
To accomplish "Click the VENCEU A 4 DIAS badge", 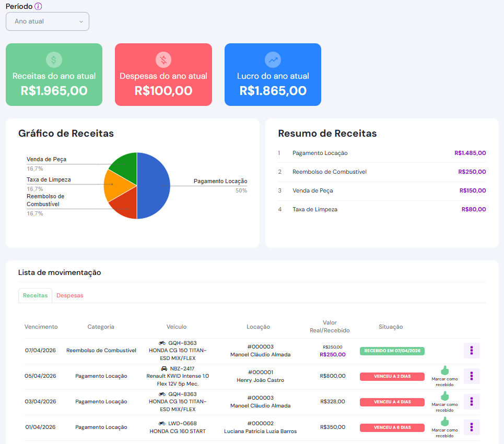I will click(392, 402).
